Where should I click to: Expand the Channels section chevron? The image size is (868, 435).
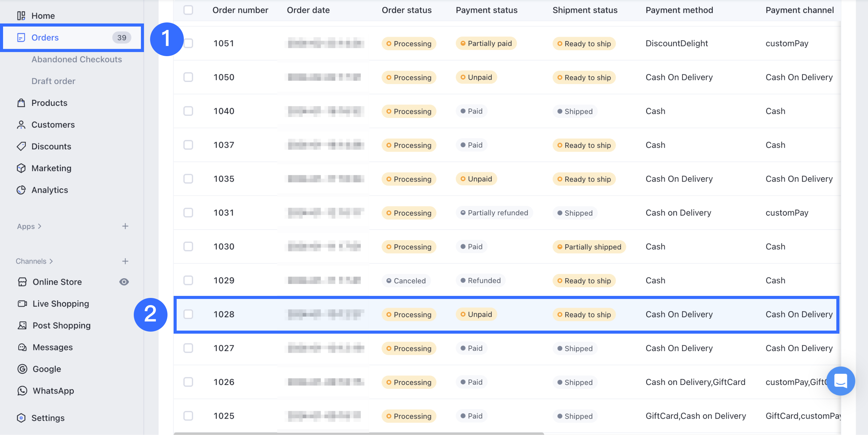pos(51,261)
